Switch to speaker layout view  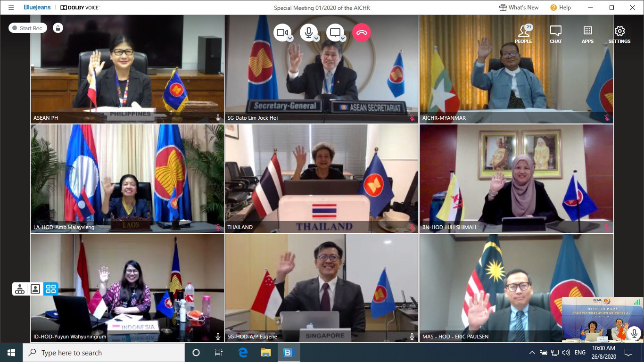(x=35, y=289)
